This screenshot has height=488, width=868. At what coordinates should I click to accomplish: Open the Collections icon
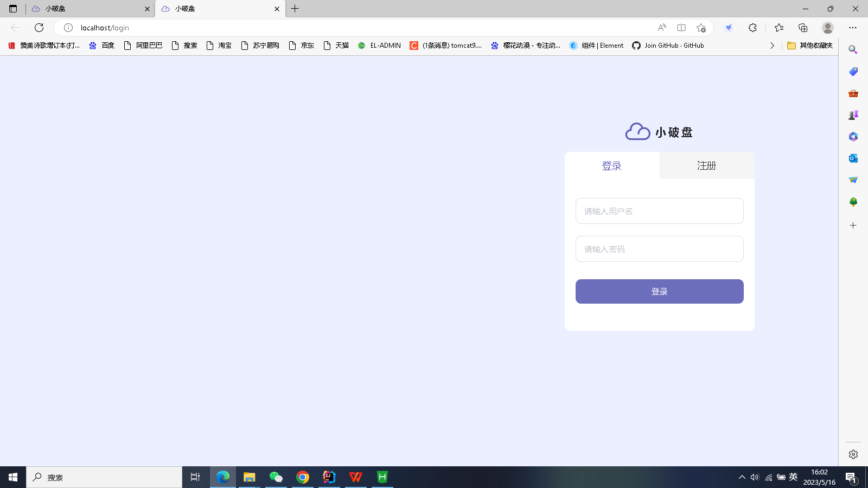pos(803,28)
